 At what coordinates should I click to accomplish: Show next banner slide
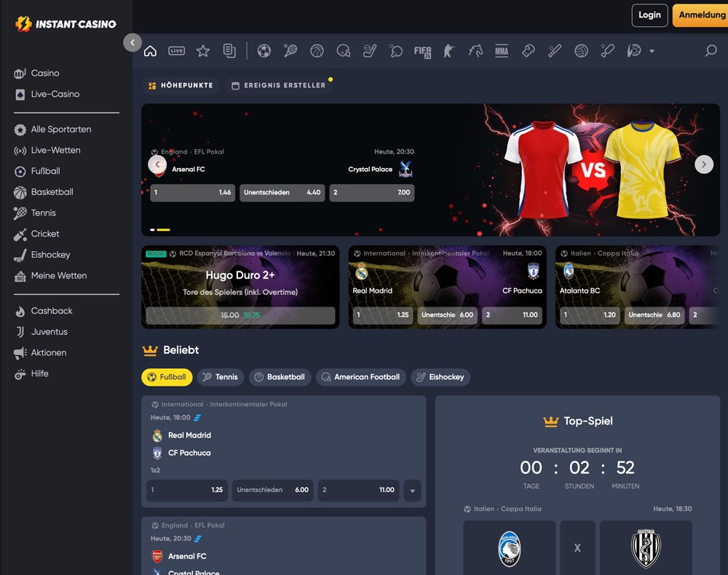704,164
